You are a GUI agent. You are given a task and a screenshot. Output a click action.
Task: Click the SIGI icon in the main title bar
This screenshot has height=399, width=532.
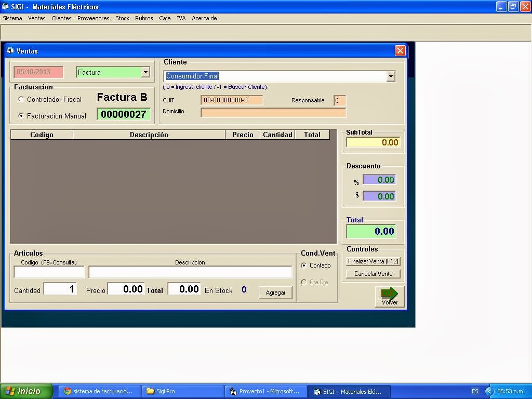(5, 6)
